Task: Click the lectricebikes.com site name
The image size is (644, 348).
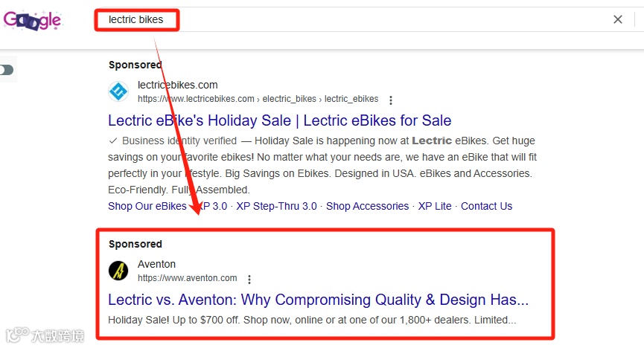Action: pyautogui.click(x=177, y=85)
